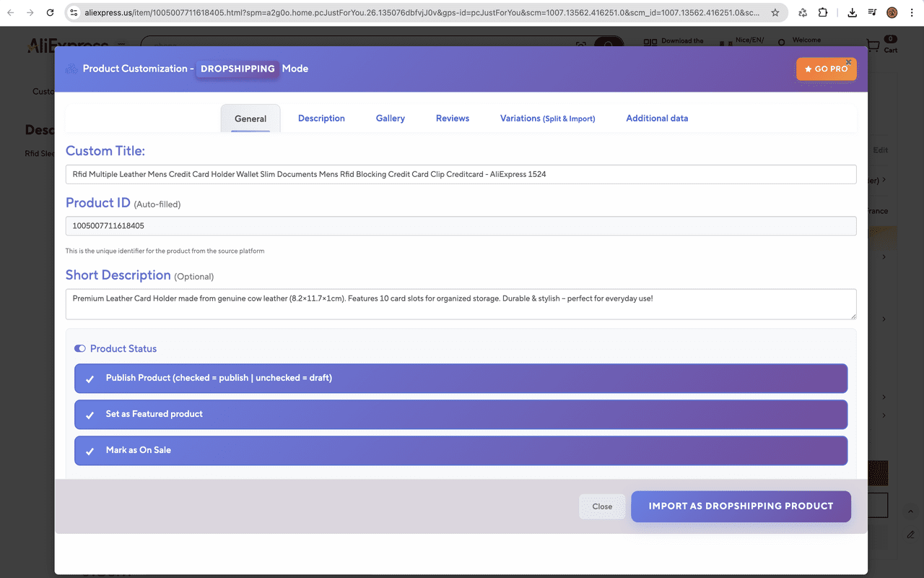This screenshot has height=578, width=924.
Task: Click the DROPSHIPPING mode badge
Action: click(237, 69)
